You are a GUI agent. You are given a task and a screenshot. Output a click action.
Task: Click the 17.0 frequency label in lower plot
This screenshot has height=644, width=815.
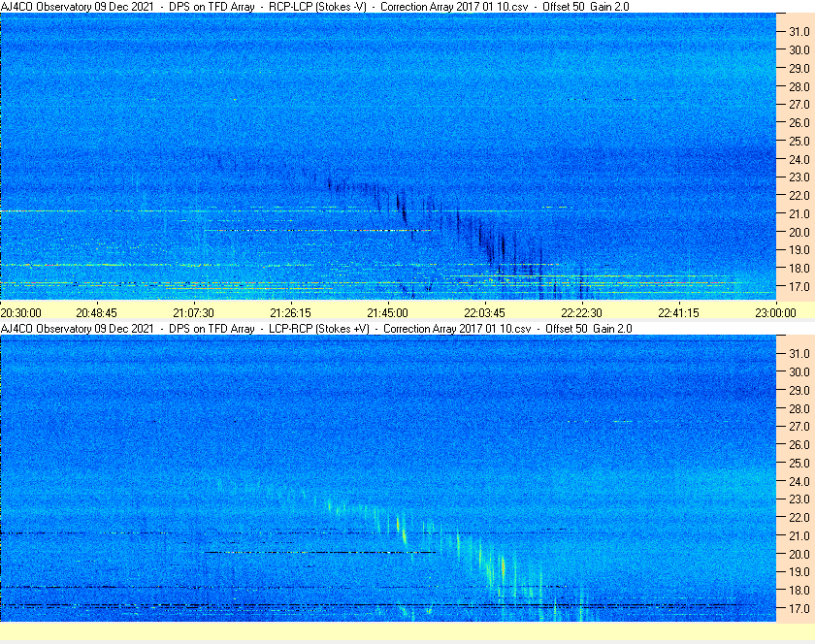(799, 608)
